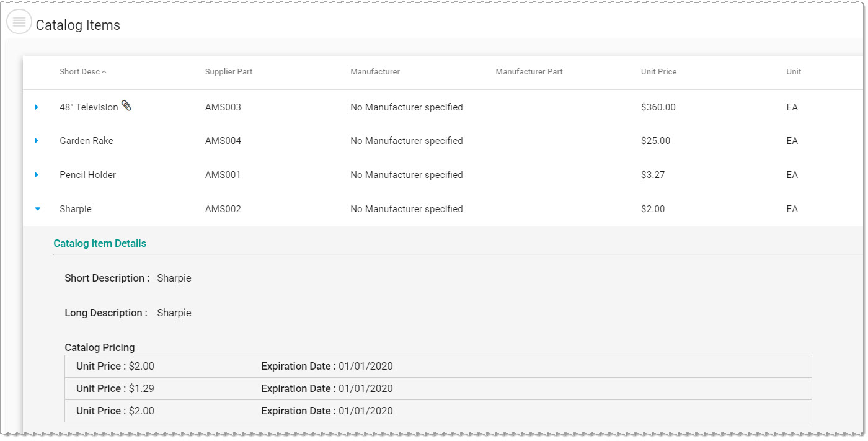Select the Pencil Holder item name
Image resolution: width=868 pixels, height=441 pixels.
[87, 175]
